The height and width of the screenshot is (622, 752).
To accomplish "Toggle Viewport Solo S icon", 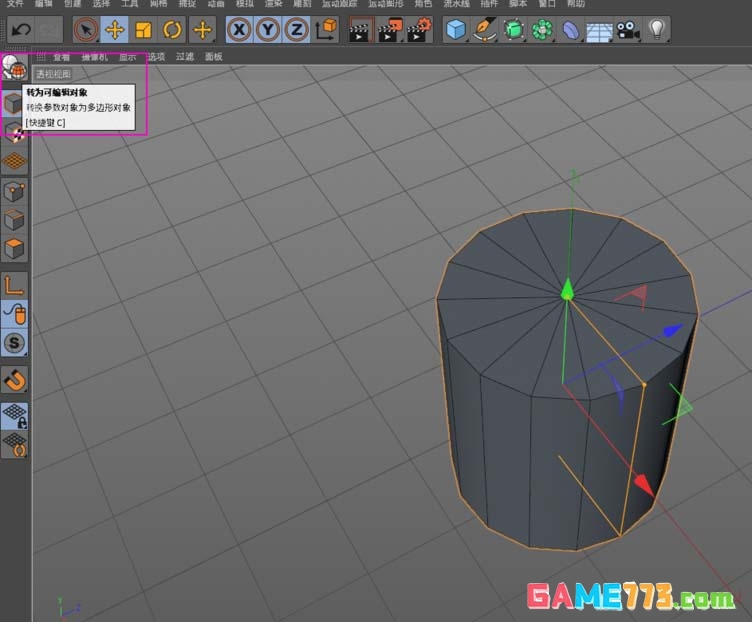I will point(14,343).
